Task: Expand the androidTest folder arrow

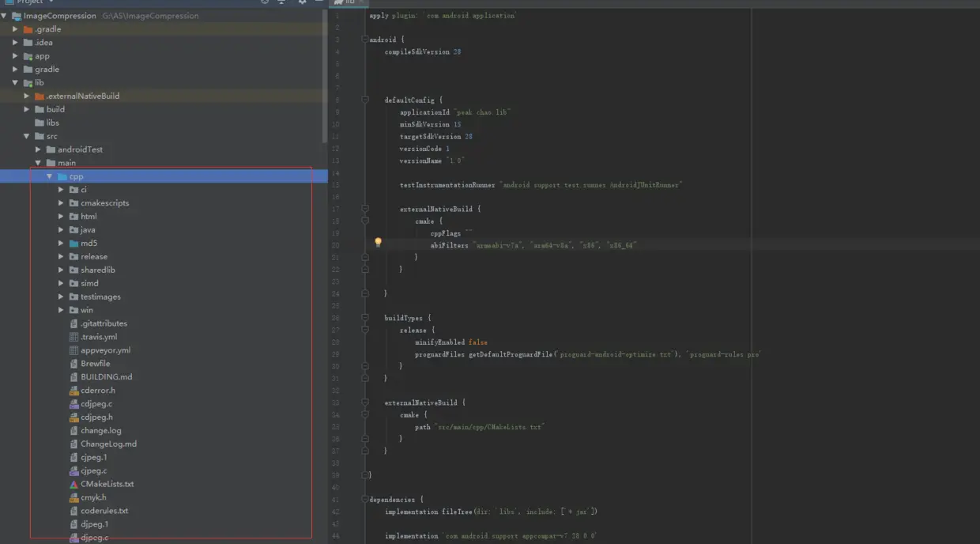Action: coord(38,149)
